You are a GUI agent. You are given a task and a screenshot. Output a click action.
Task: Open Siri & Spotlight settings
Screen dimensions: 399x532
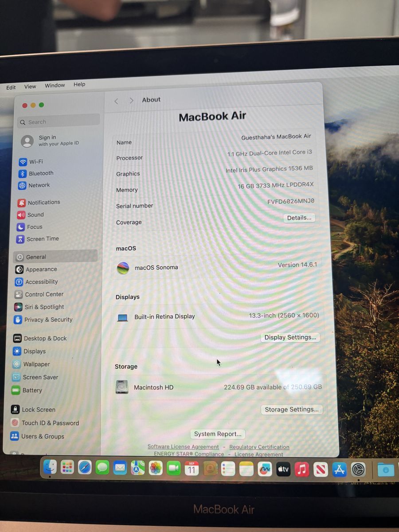pyautogui.click(x=39, y=307)
